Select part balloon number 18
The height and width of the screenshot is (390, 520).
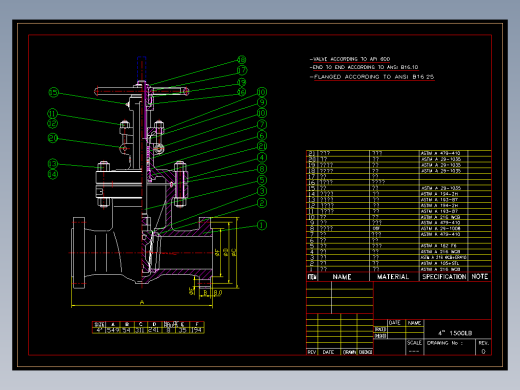242,60
